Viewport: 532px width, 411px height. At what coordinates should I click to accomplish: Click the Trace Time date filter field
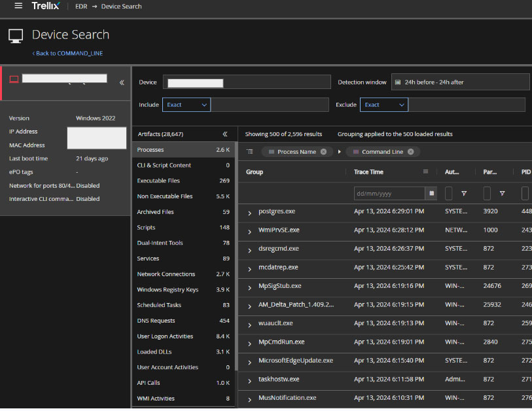click(389, 194)
